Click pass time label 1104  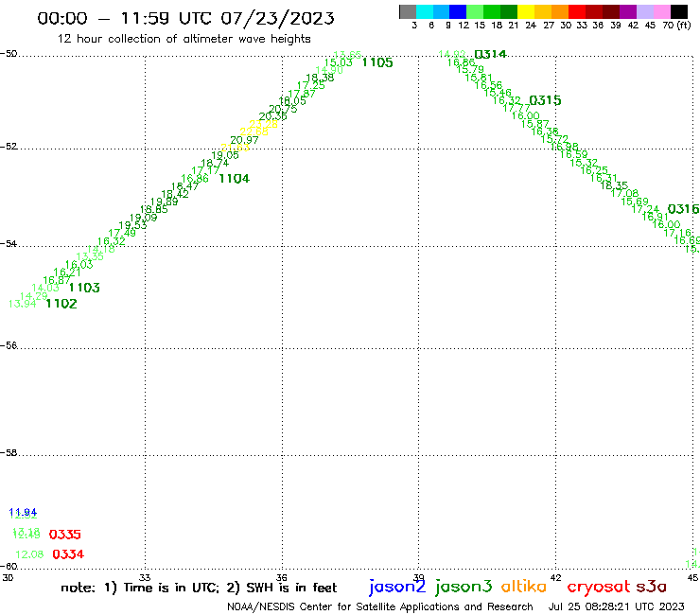point(235,179)
